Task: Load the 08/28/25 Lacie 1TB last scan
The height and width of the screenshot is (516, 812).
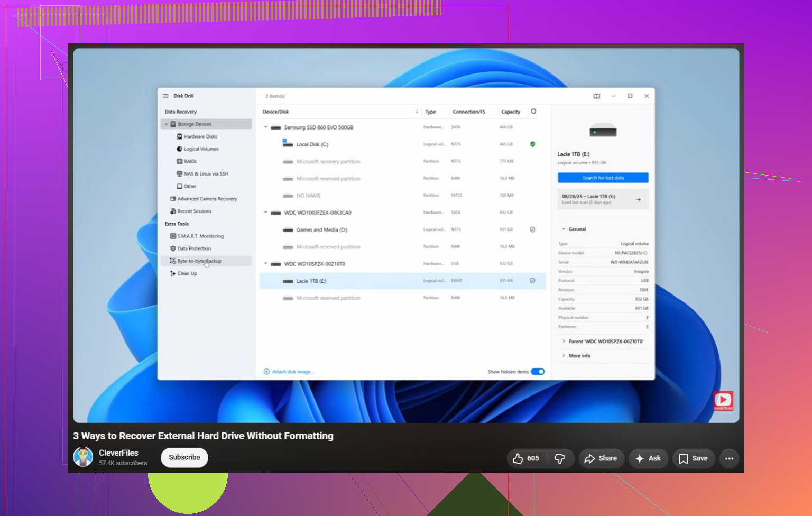Action: pos(603,199)
